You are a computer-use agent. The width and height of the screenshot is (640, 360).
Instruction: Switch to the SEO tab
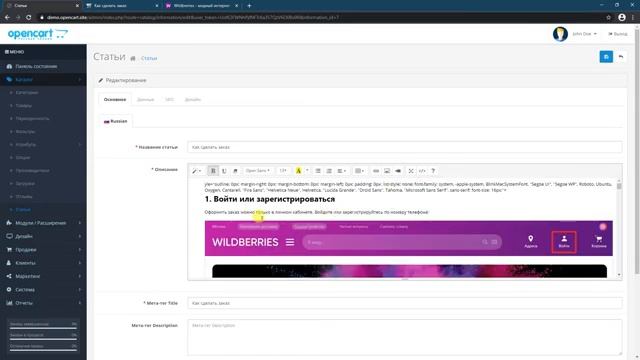(x=169, y=100)
